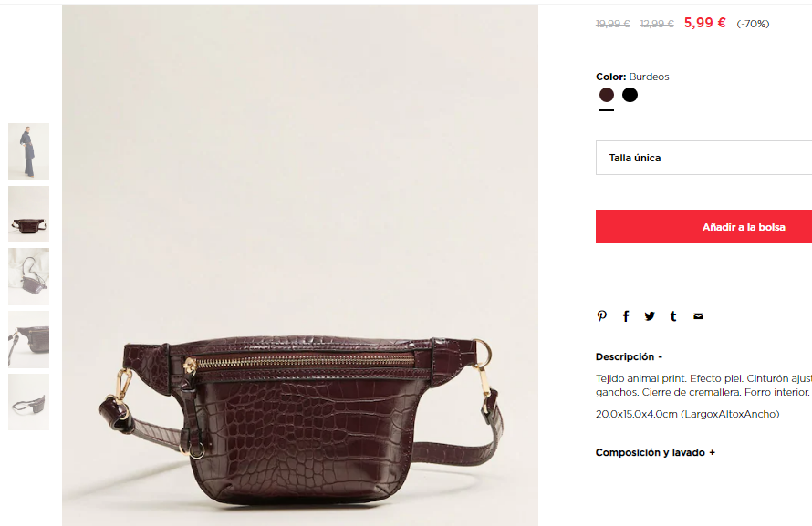Expand Composición y lavado section
The image size is (812, 526).
click(x=655, y=452)
